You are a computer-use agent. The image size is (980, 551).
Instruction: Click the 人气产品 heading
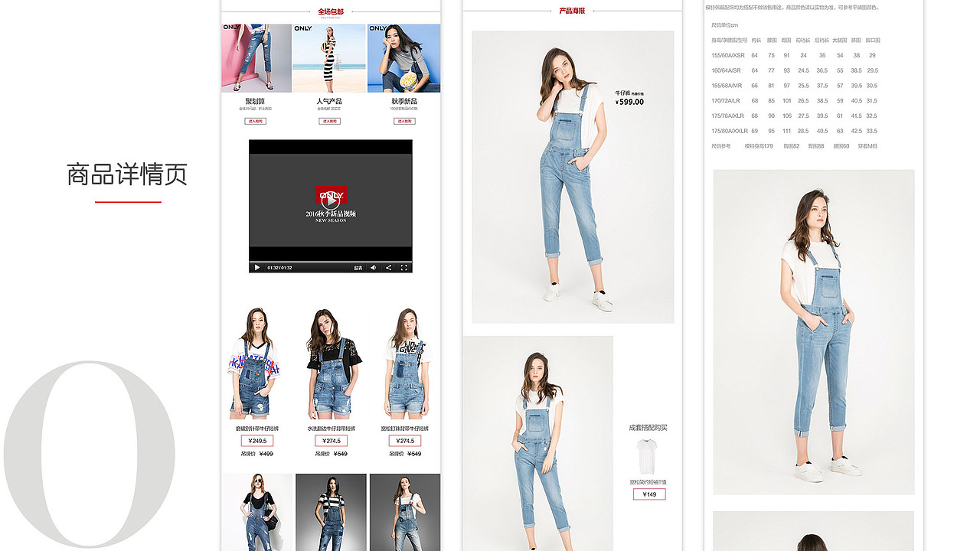329,101
